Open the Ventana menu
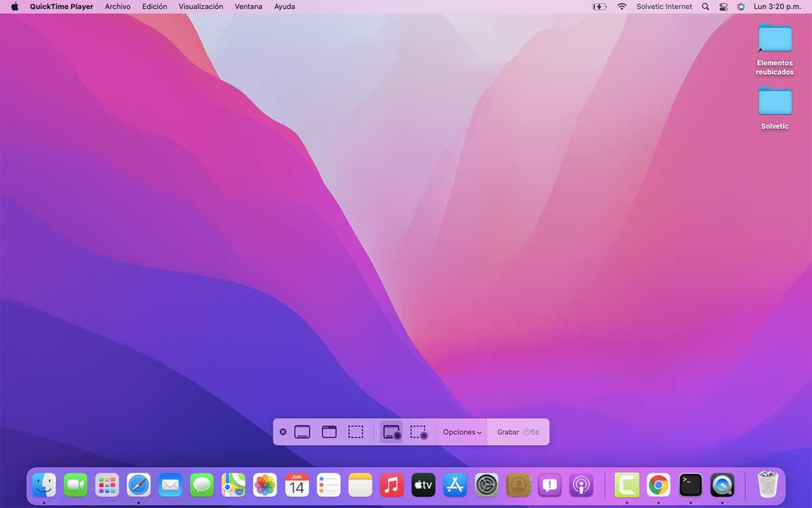The image size is (812, 508). 248,7
